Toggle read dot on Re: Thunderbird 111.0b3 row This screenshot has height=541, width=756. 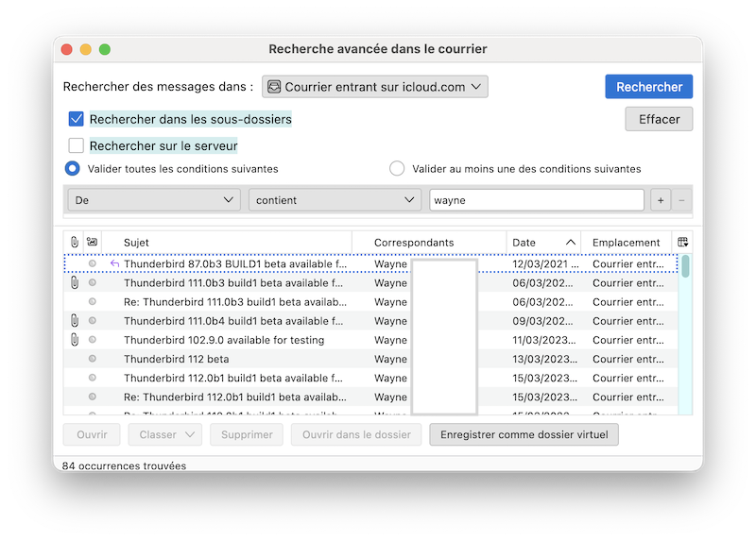[92, 301]
